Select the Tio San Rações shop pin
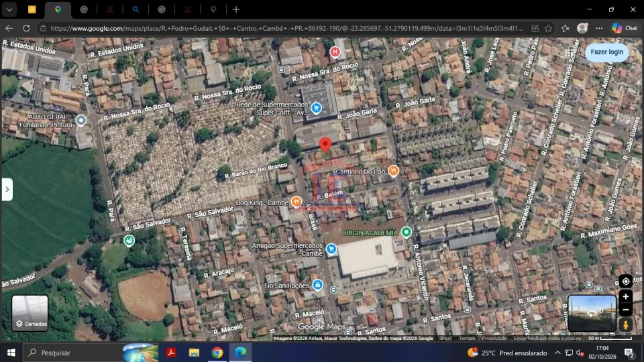This screenshot has width=644, height=362. [317, 285]
